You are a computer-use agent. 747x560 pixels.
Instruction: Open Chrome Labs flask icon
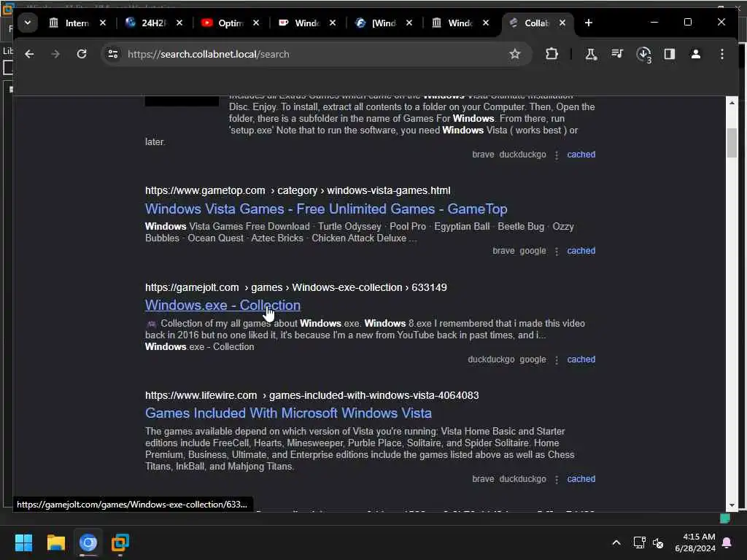click(x=591, y=54)
